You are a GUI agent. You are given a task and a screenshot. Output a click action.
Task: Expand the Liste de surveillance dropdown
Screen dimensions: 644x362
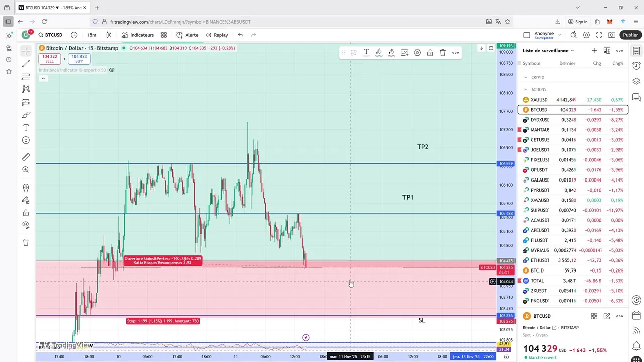[548, 50]
